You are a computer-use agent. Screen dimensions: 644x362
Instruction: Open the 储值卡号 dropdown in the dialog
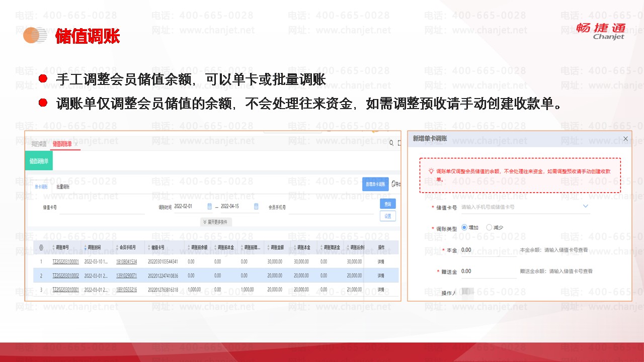tap(586, 206)
